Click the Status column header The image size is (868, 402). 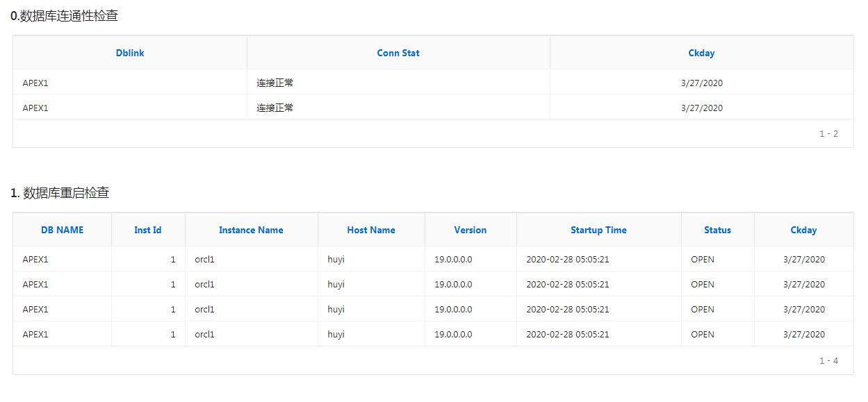click(717, 230)
